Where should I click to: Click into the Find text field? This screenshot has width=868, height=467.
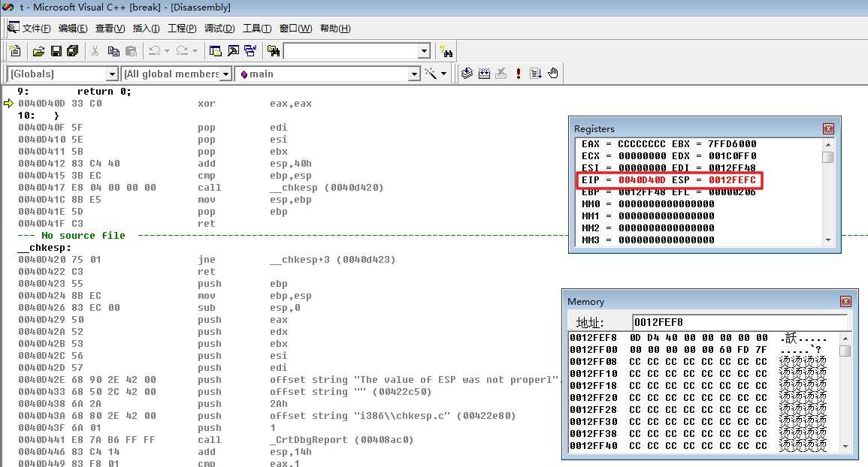click(x=351, y=52)
